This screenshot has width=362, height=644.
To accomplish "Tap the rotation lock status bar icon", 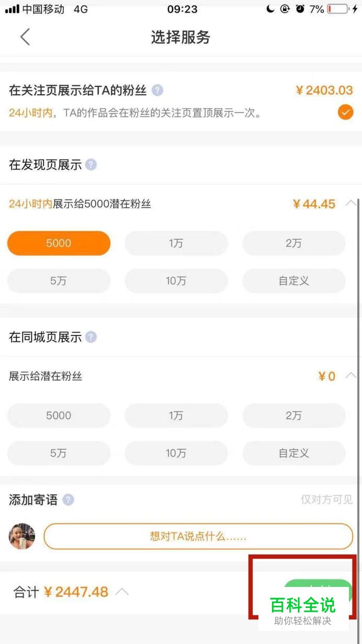I will click(285, 9).
